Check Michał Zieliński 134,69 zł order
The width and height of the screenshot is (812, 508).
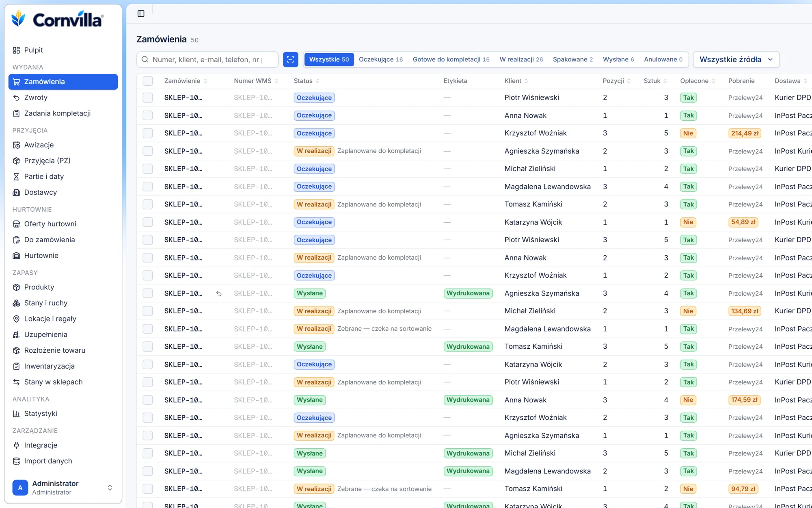148,311
